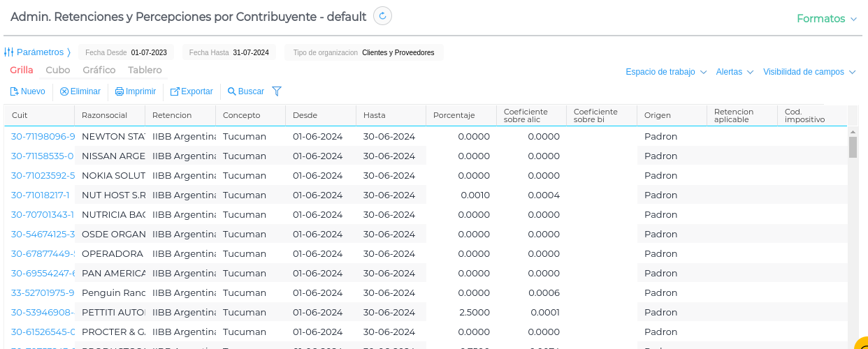Screen dimensions: 868x349
Task: Open Visibilidad de campos dropdown
Action: 809,72
